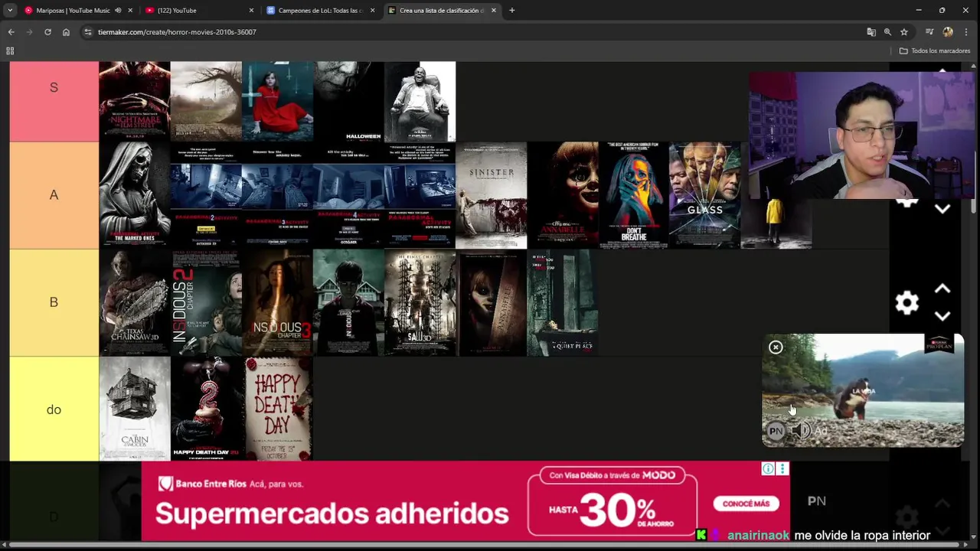Open Todos los marcadores folder

(x=935, y=51)
